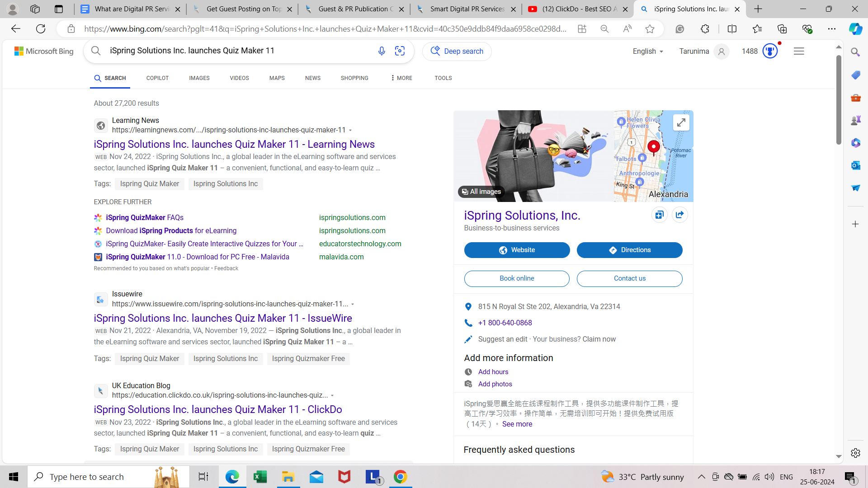
Task: Click the Directions button
Action: coord(629,250)
